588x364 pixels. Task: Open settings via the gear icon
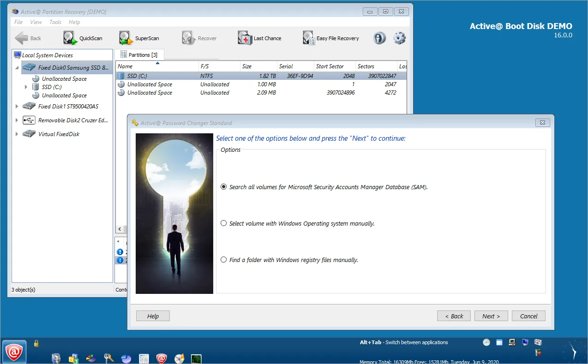pos(399,38)
